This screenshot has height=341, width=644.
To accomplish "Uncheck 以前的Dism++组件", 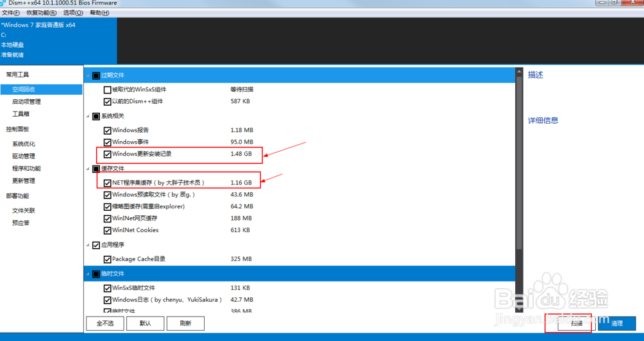I will pos(107,102).
